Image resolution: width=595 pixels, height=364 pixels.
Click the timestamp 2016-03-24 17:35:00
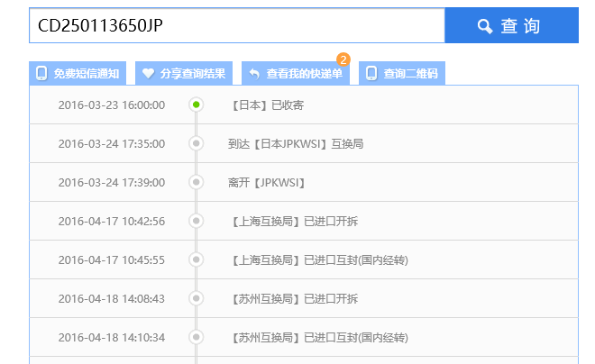click(x=112, y=143)
